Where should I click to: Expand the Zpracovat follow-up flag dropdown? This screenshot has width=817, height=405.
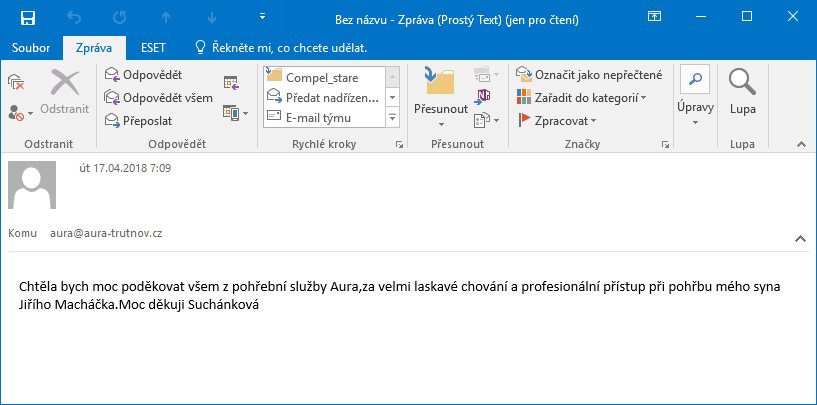click(x=557, y=120)
